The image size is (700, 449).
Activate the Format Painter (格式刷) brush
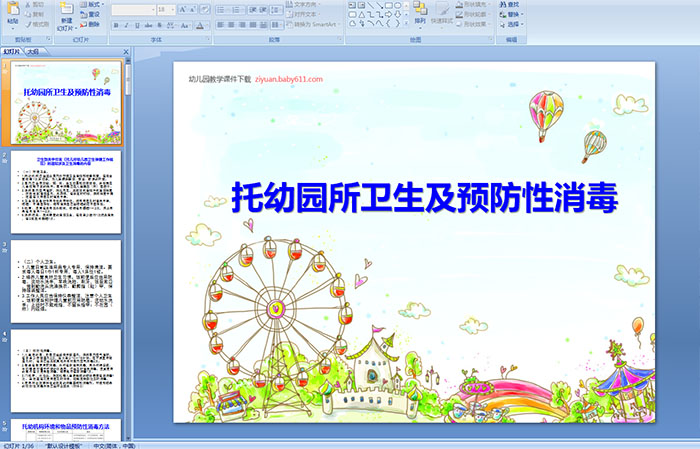(x=28, y=24)
